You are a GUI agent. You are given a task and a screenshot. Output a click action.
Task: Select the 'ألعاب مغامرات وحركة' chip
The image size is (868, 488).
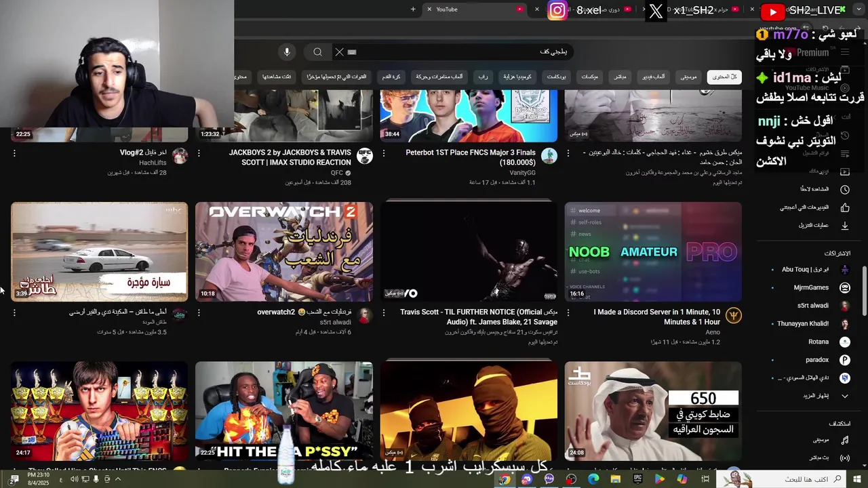[439, 77]
